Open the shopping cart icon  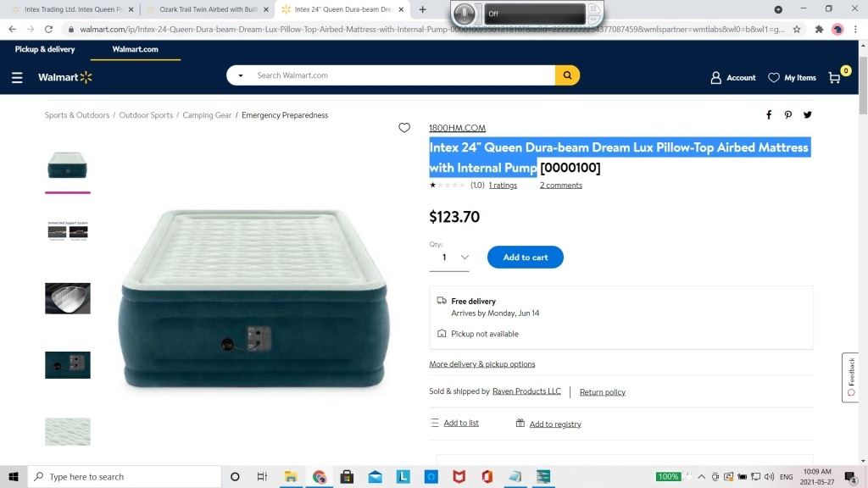coord(835,78)
